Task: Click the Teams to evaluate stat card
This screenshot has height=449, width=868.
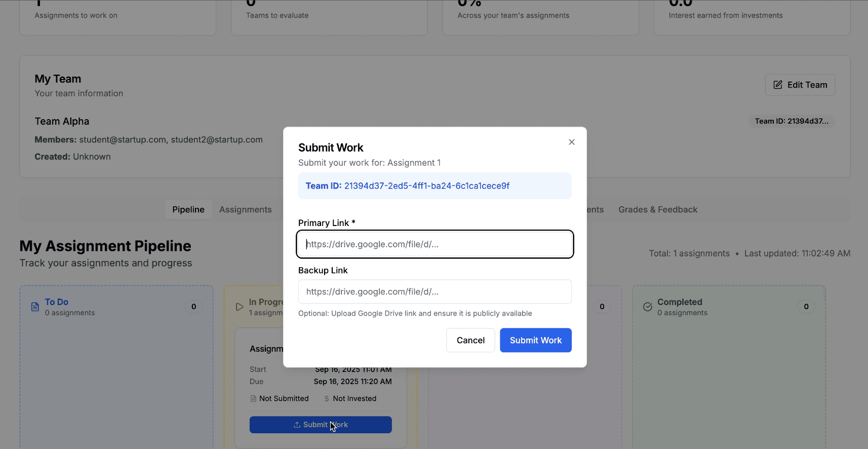Action: [329, 17]
